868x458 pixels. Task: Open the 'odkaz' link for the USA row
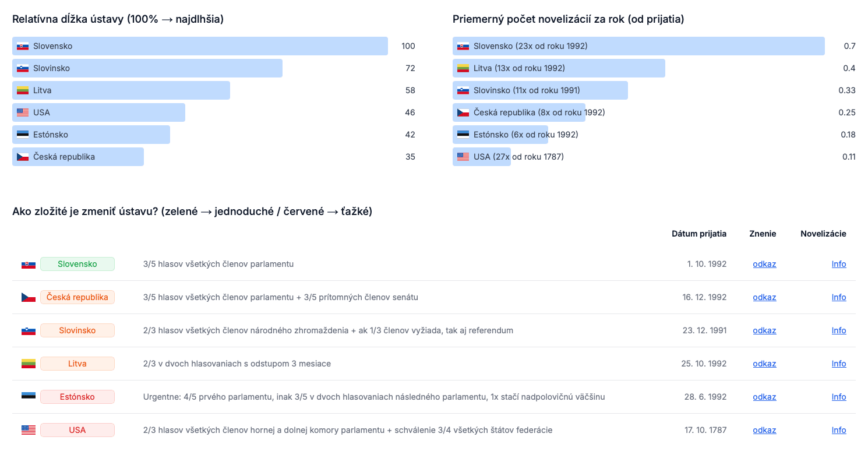tap(764, 430)
